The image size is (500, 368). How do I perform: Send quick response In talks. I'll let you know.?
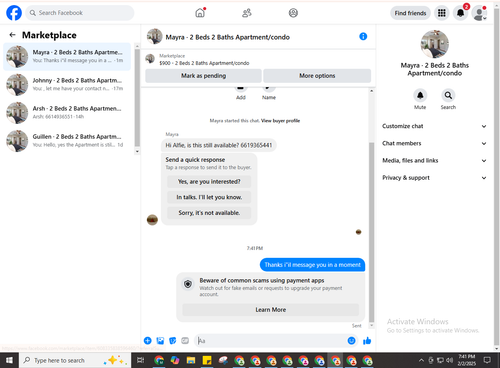click(209, 197)
